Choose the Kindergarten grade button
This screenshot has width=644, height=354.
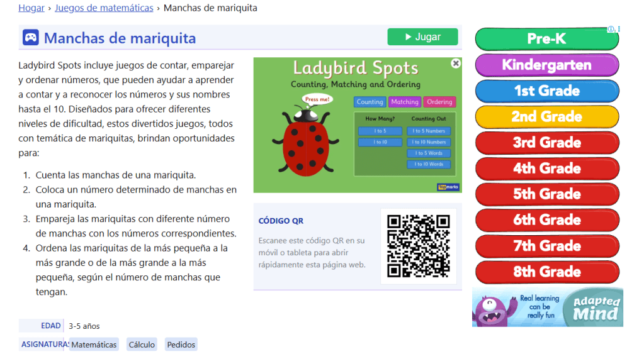546,65
